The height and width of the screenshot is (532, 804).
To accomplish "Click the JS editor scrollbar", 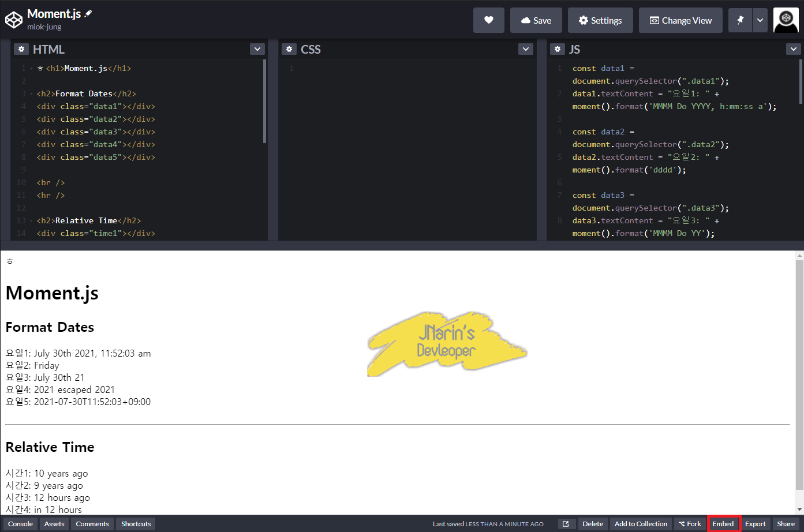I will [800, 81].
